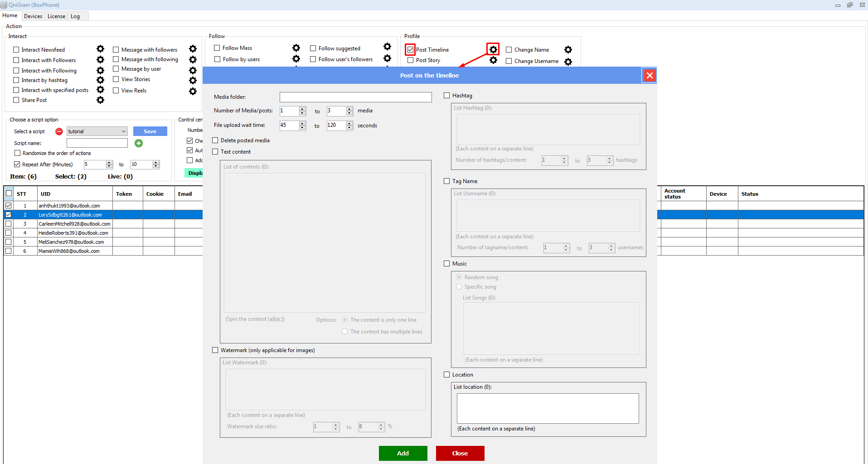Enable the Hashtag checkbox
The image size is (868, 464).
point(447,96)
